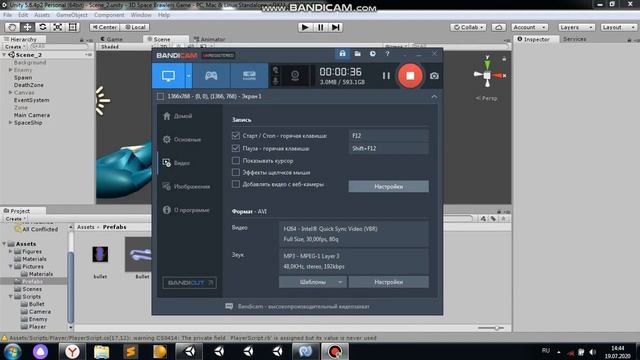This screenshot has height=360, width=640.
Task: Open Bandicam Домой section
Action: point(178,116)
